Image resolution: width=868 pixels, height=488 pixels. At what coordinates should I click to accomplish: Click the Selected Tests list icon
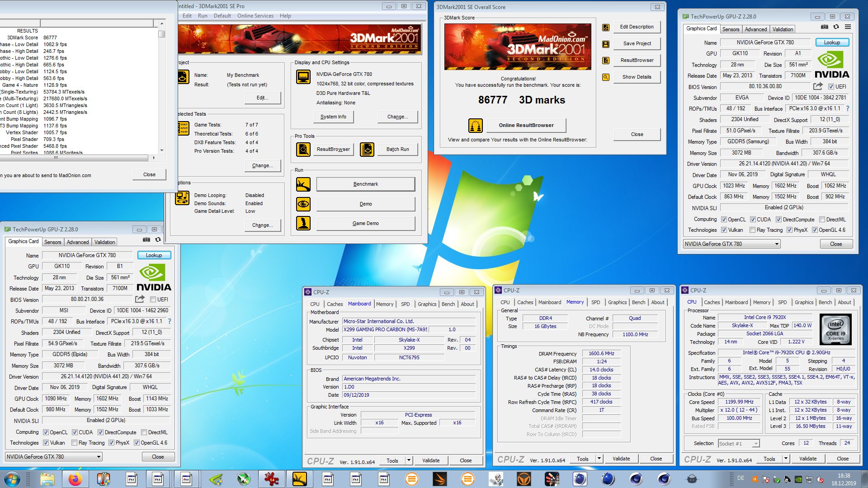click(183, 128)
